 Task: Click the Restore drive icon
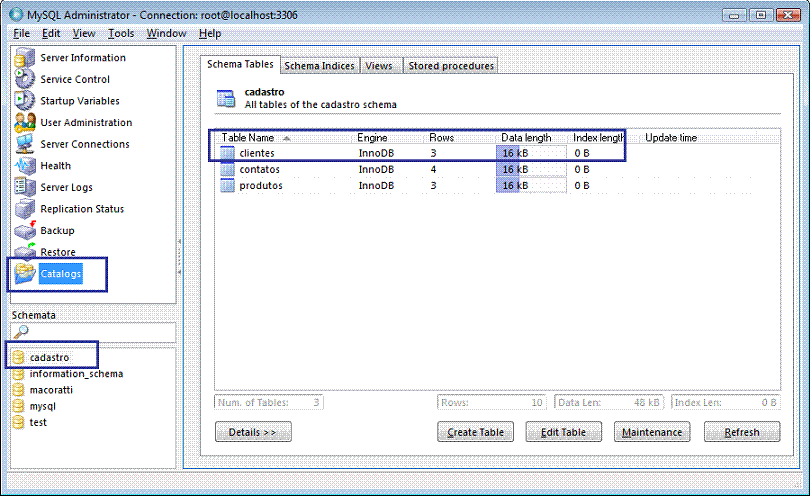coord(24,251)
